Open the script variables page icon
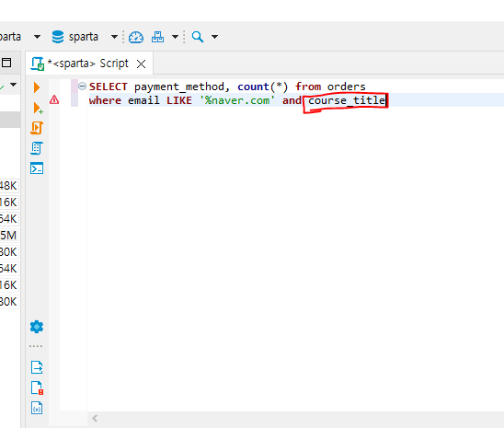 coord(37,408)
